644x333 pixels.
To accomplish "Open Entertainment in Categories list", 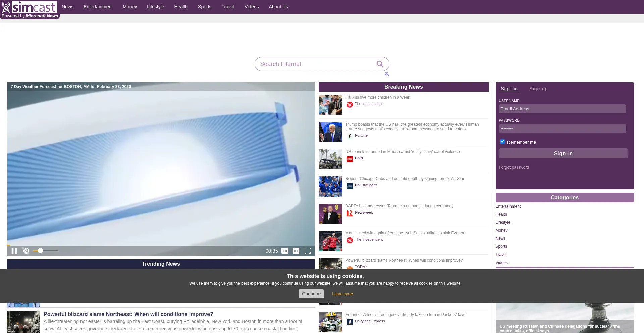I will (508, 206).
